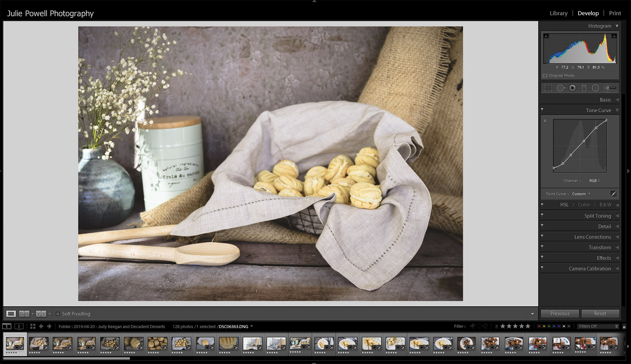
Task: Open the Channel RGB dropdown
Action: pyautogui.click(x=594, y=181)
